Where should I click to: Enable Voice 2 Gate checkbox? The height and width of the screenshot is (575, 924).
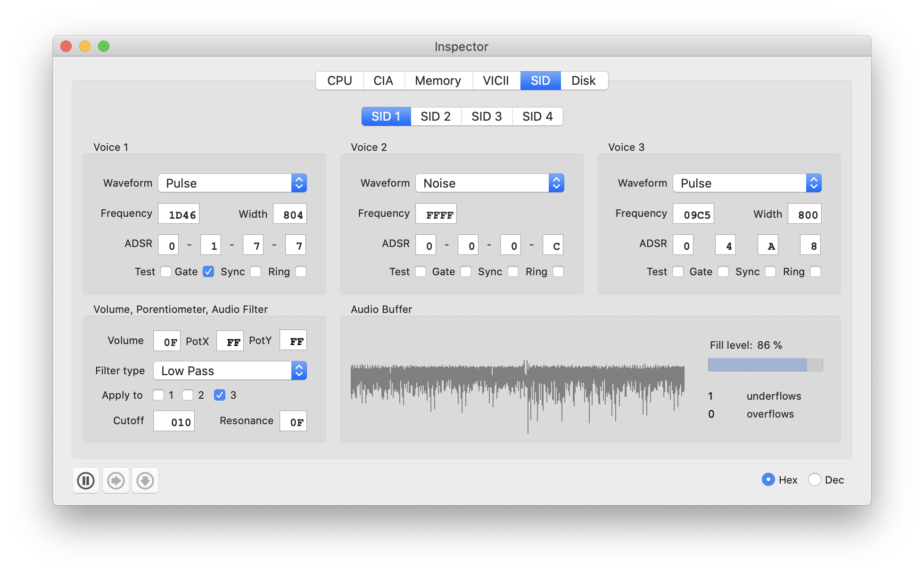point(466,271)
